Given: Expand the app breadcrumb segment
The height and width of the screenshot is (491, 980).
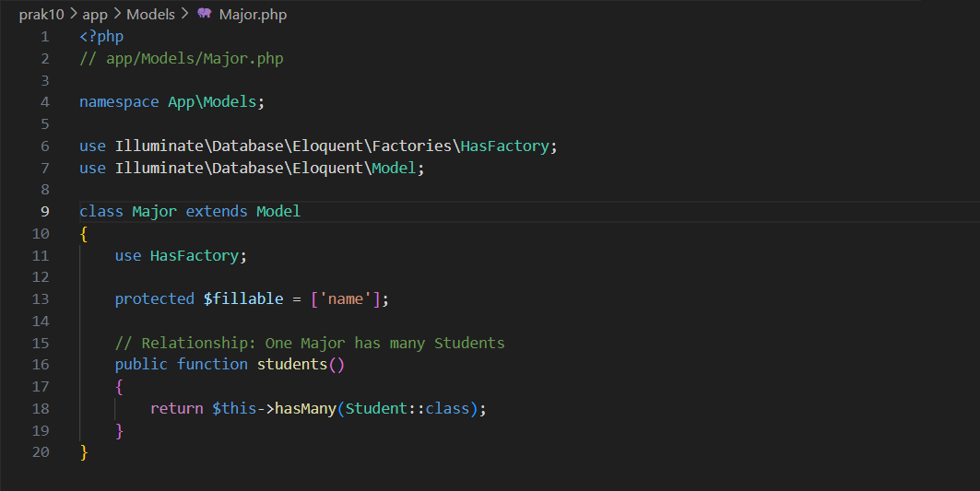Looking at the screenshot, I should [95, 14].
